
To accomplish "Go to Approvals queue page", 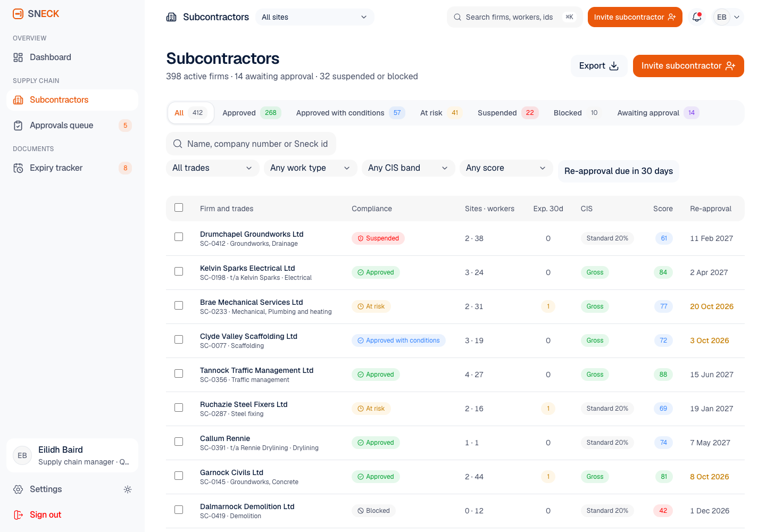I will point(72,126).
